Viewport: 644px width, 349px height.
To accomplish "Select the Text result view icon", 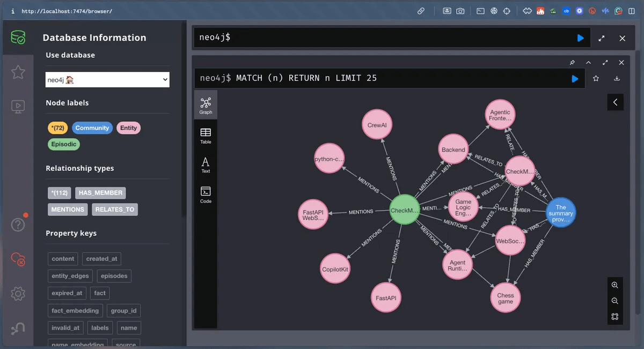I will tap(206, 164).
